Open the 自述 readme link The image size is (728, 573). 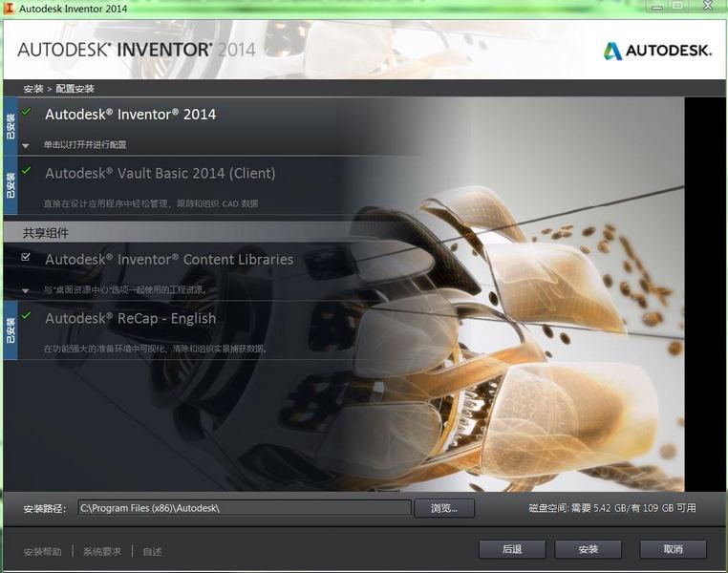[x=153, y=551]
